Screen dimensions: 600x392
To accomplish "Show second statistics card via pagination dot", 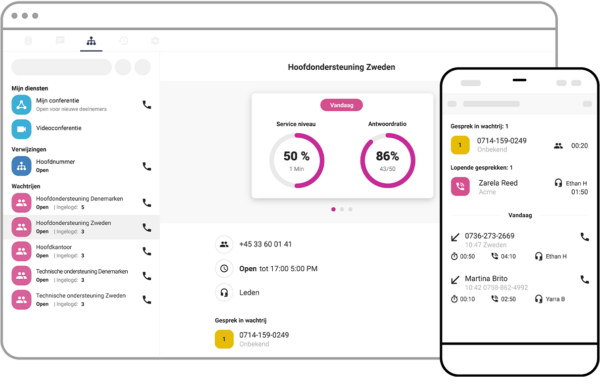I will 342,209.
